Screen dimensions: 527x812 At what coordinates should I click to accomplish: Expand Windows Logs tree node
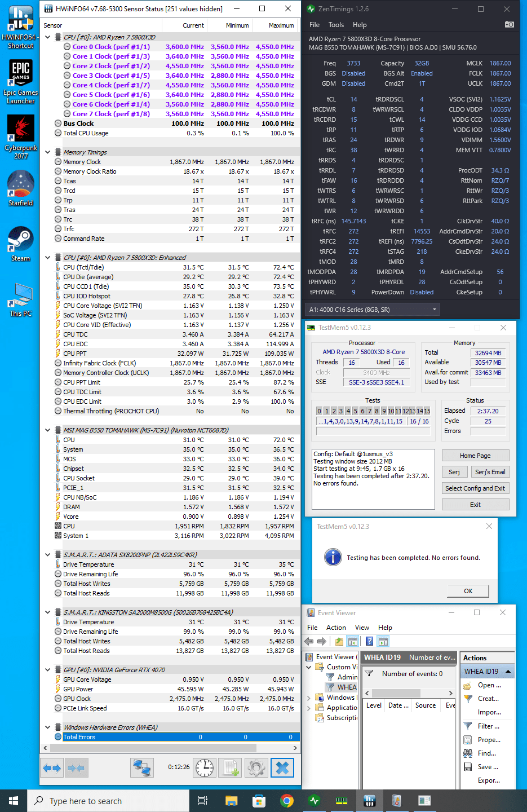[309, 698]
